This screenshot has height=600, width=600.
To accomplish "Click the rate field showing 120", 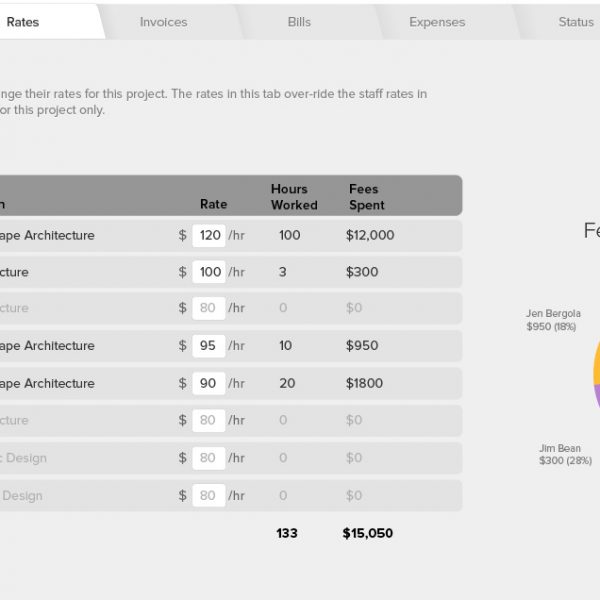I will point(209,236).
